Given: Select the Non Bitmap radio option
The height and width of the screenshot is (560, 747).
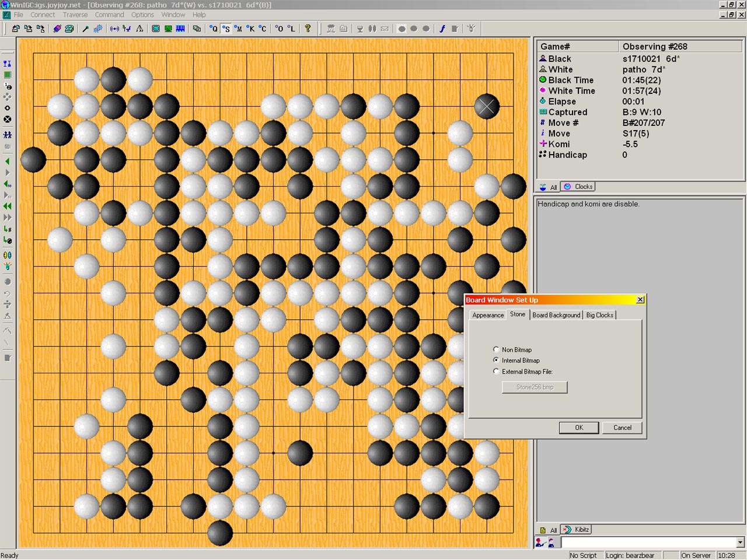Looking at the screenshot, I should tap(496, 349).
